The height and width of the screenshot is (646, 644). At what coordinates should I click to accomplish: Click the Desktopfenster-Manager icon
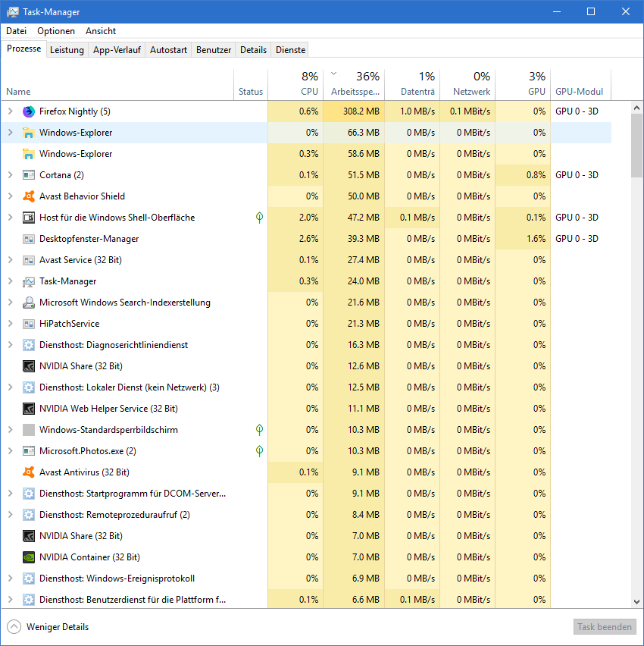pos(29,239)
